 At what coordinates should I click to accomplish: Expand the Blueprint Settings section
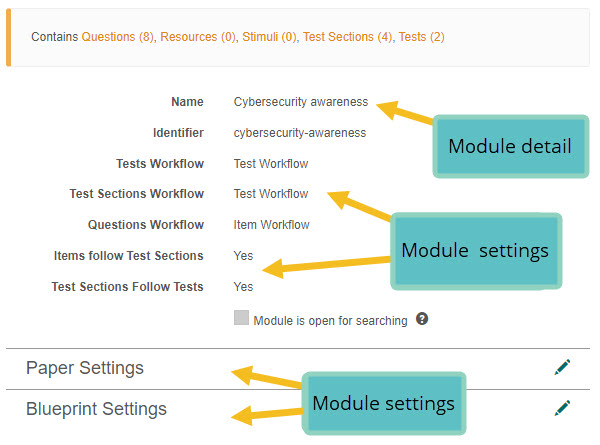96,409
